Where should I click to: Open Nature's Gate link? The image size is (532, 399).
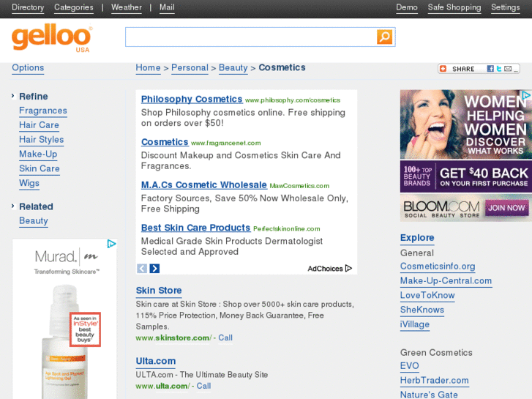coord(429,395)
